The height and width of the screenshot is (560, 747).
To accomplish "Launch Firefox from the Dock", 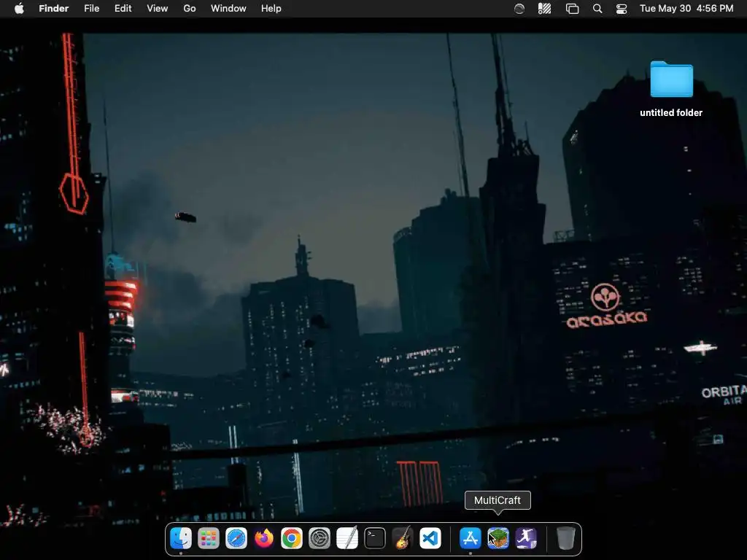I will (x=264, y=539).
